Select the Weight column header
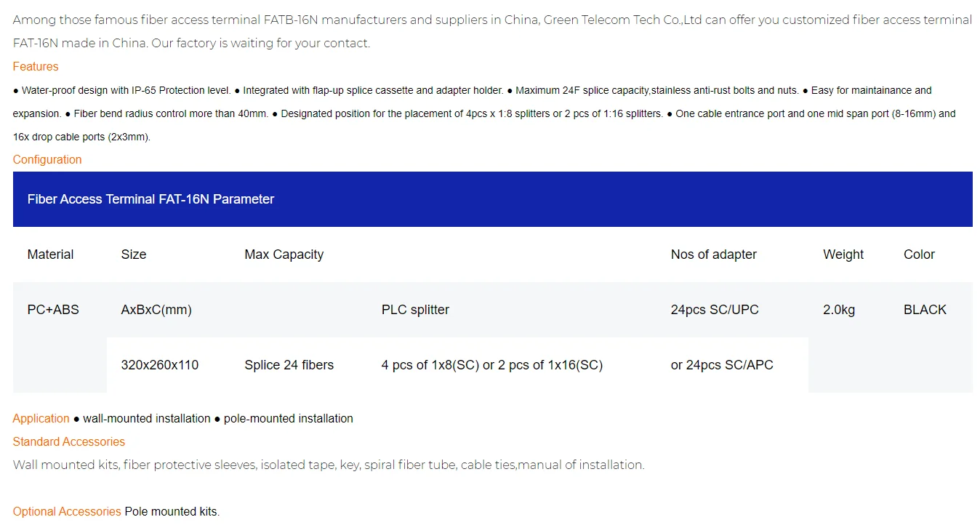This screenshot has width=980, height=525. click(843, 255)
